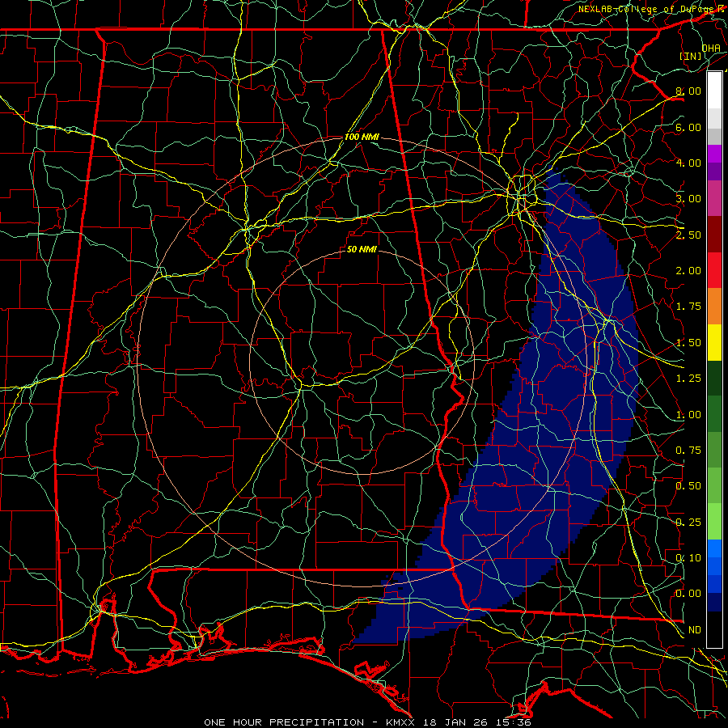Click the "[IN]" units label
This screenshot has width=728, height=728.
click(691, 56)
